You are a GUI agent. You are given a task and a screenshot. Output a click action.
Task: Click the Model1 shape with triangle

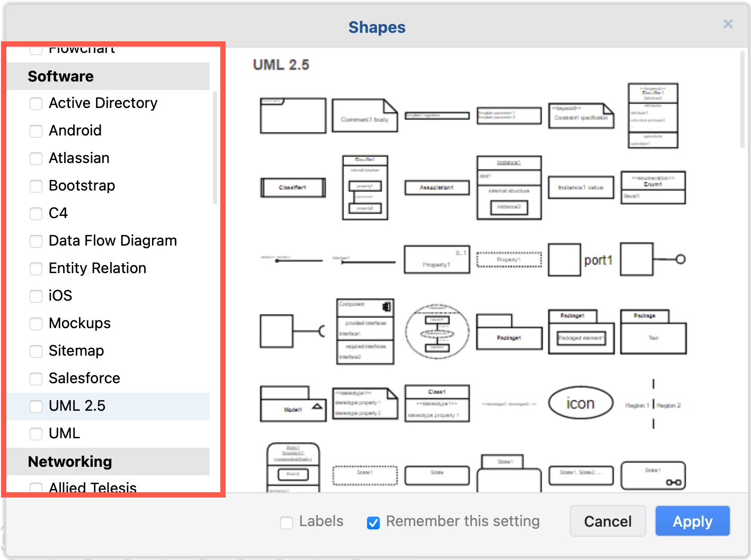coord(292,404)
